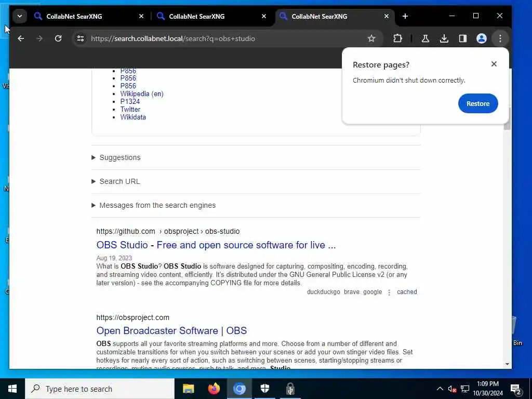Click the brave engine label
This screenshot has height=399, width=532.
[352, 292]
